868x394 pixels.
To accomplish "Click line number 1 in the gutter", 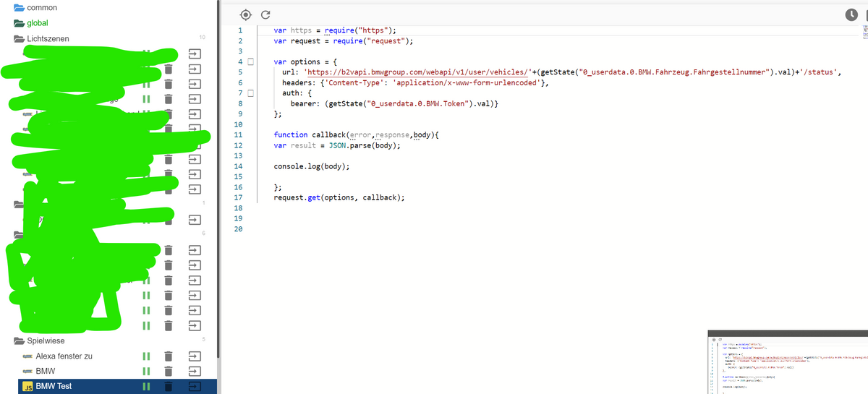I will 240,30.
